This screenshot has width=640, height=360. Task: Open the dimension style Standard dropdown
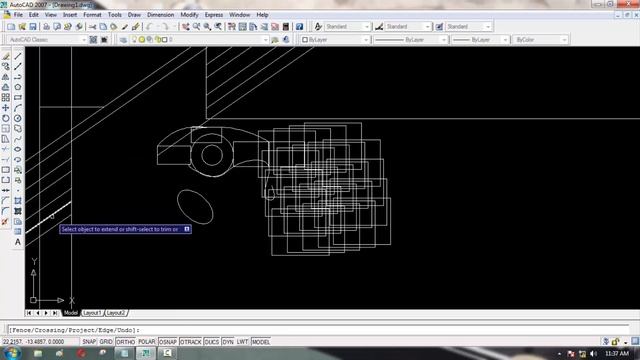coord(427,27)
